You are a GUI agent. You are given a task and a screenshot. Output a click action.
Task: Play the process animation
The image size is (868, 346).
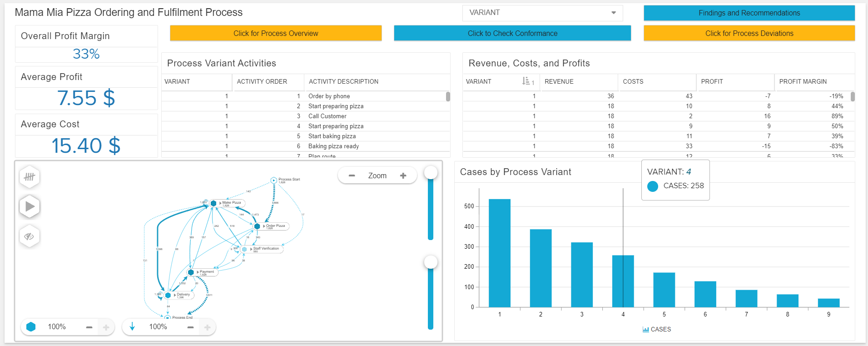point(30,206)
